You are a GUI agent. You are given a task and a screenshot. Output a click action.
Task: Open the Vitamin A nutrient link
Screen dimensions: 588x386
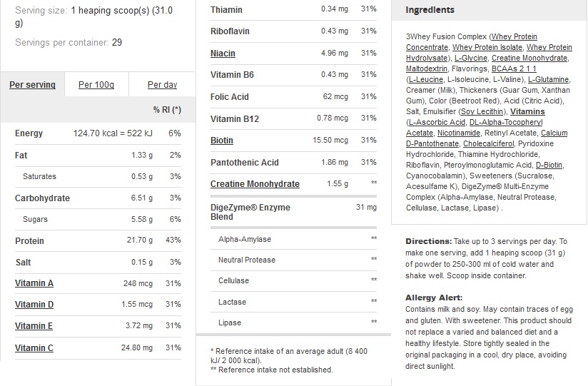(34, 283)
